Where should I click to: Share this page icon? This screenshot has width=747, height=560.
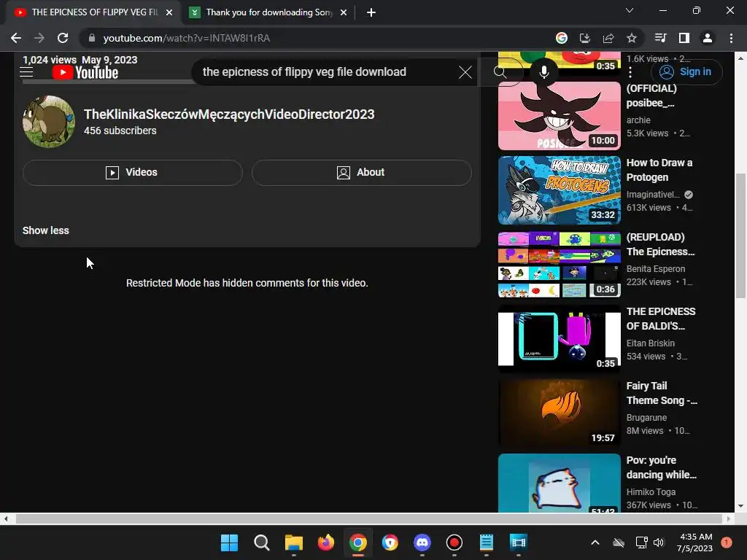coord(608,38)
